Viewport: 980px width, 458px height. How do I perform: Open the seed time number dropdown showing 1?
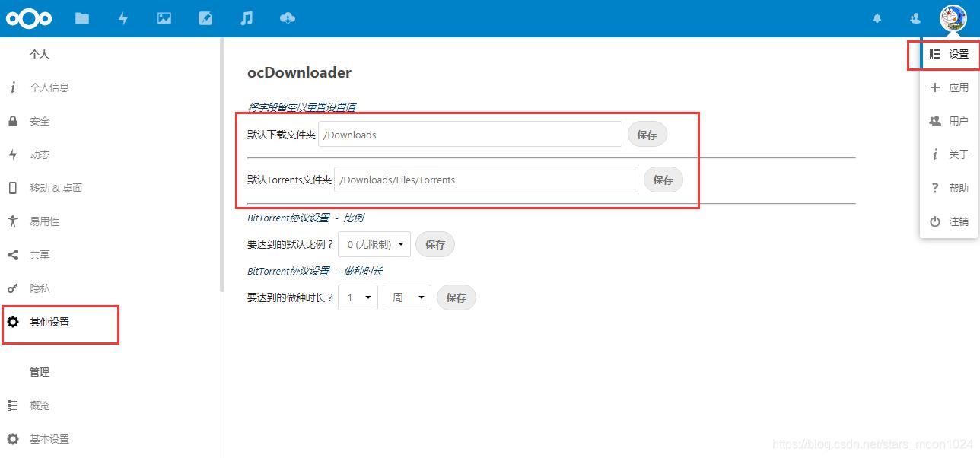[358, 297]
